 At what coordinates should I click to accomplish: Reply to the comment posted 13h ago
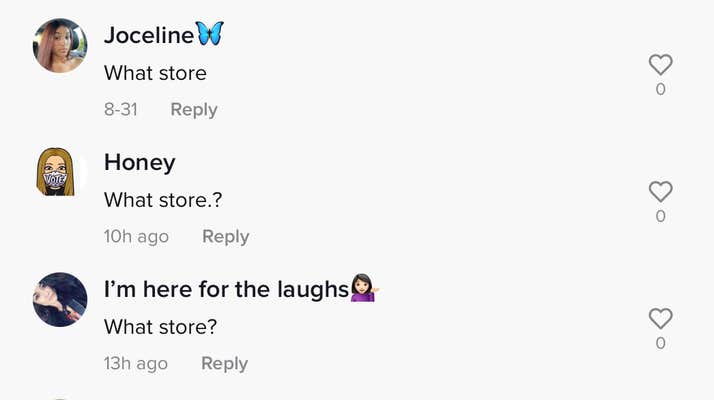point(224,364)
